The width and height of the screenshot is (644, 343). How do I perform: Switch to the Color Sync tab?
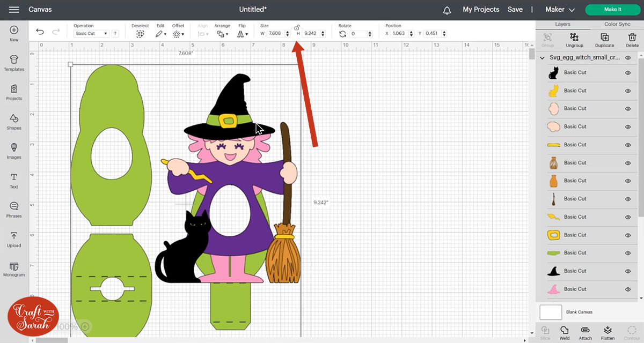pos(617,24)
